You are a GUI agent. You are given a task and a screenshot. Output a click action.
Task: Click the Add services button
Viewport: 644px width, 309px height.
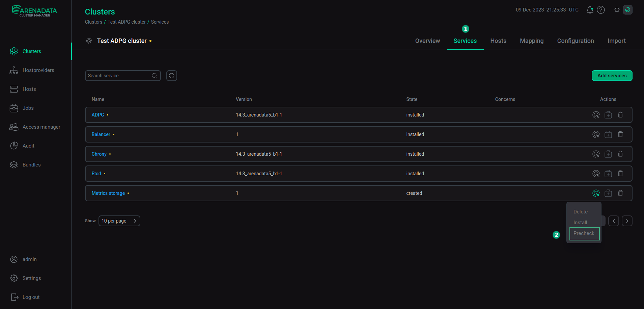(x=612, y=76)
